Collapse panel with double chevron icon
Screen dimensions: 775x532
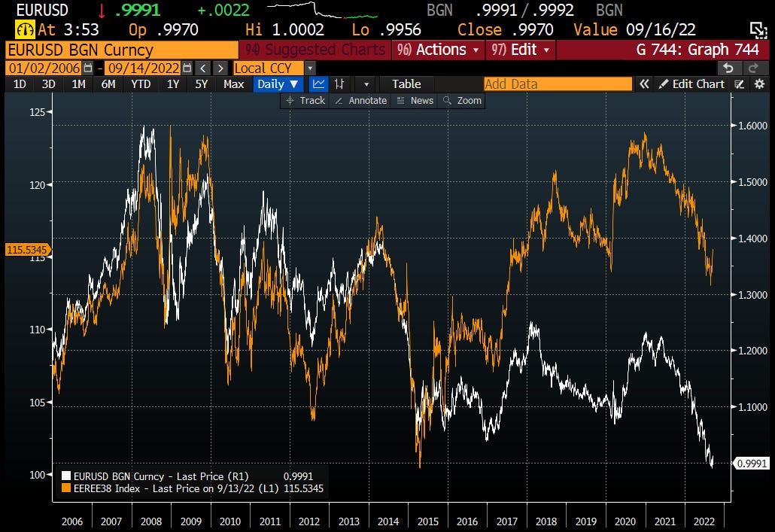pyautogui.click(x=644, y=84)
